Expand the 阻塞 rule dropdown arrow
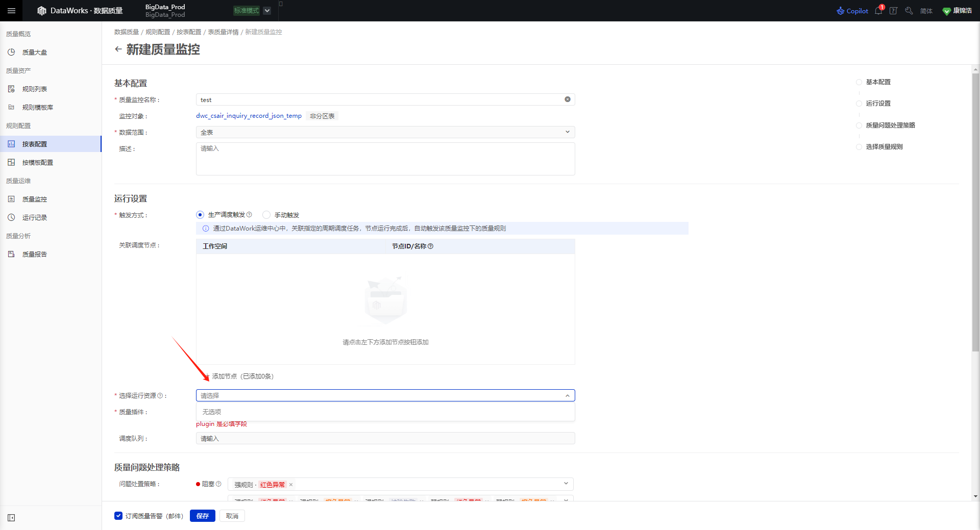980x530 pixels. tap(566, 484)
